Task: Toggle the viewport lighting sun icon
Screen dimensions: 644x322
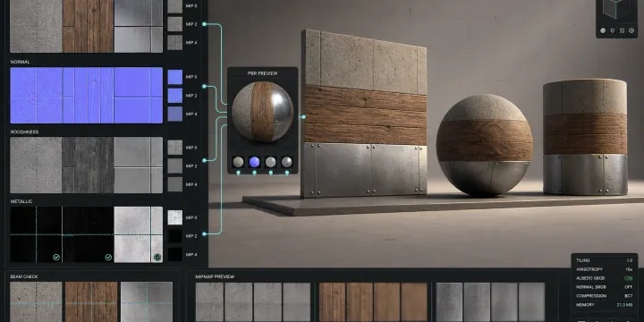Action: pos(613,30)
